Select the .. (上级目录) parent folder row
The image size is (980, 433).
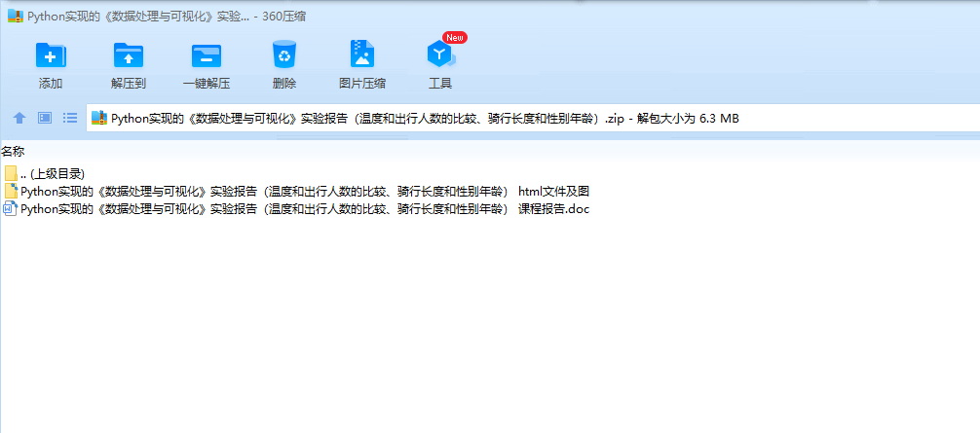pyautogui.click(x=45, y=173)
